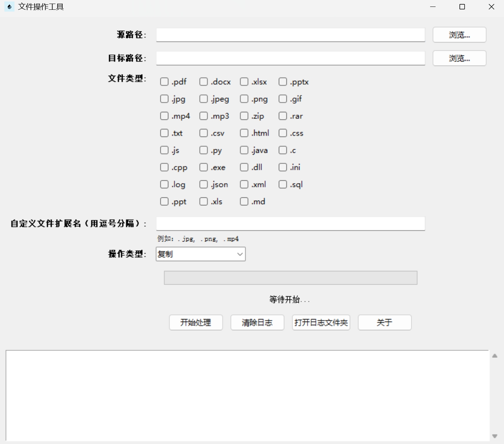Check the .mp3 option
Image resolution: width=504 pixels, height=444 pixels.
pos(203,116)
